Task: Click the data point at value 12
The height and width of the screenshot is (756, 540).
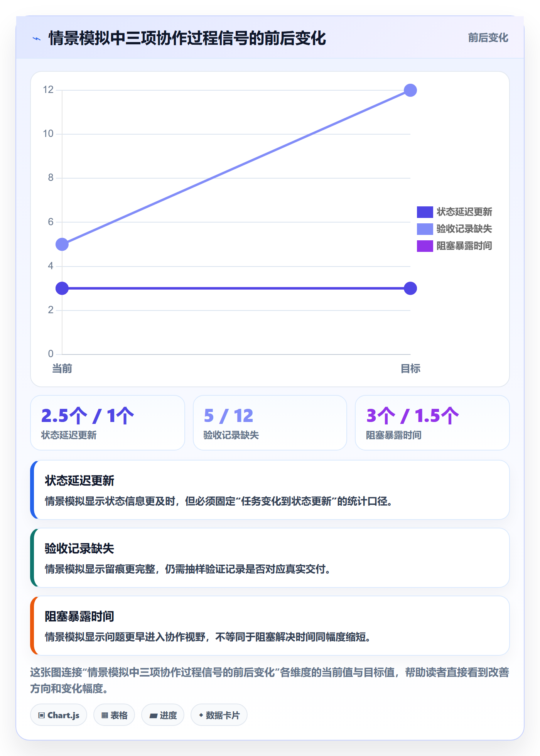Action: coord(410,90)
